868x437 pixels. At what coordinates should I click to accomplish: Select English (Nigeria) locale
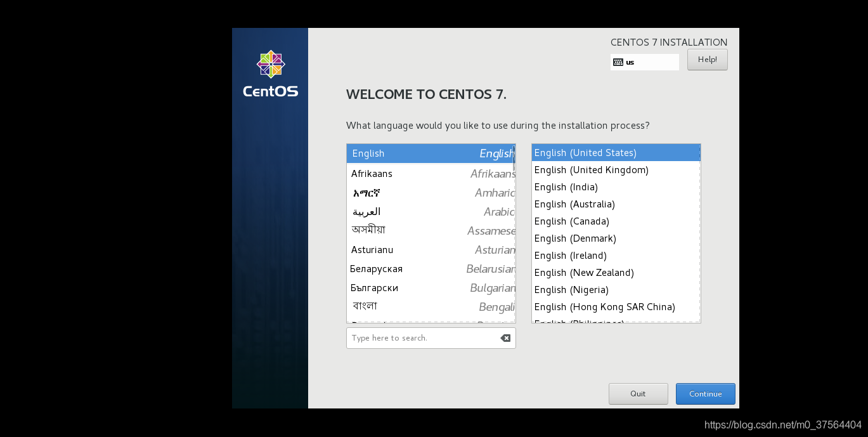[x=616, y=290]
